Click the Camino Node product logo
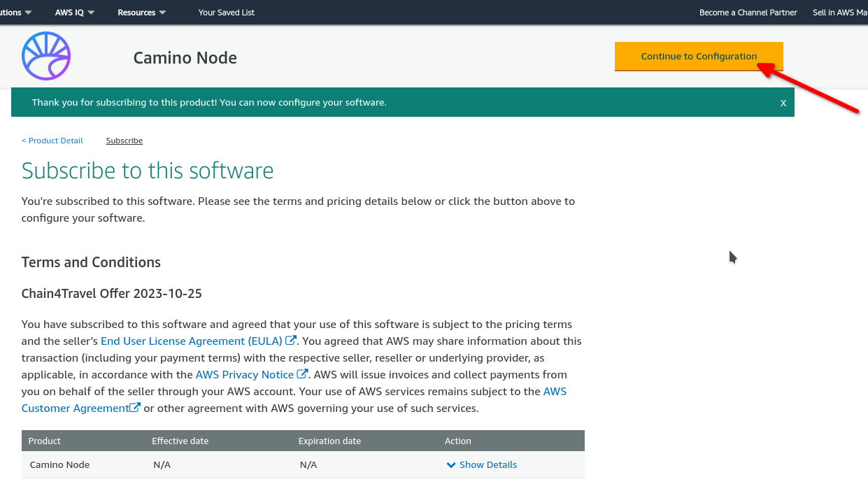 tap(46, 56)
